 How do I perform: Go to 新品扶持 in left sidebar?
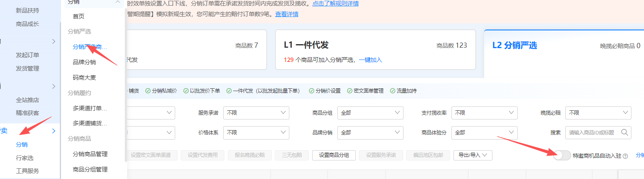point(28,11)
